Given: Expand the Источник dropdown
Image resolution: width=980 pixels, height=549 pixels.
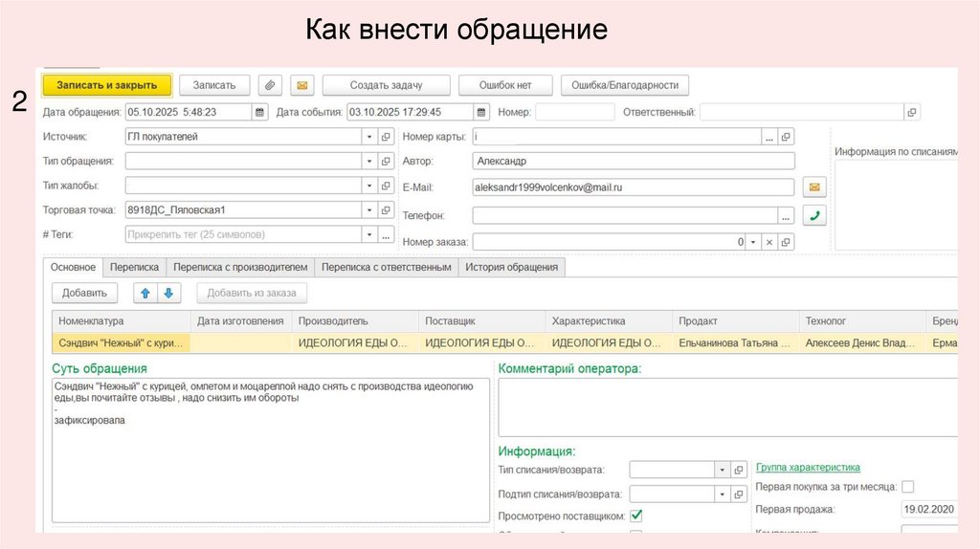Looking at the screenshot, I should point(369,137).
